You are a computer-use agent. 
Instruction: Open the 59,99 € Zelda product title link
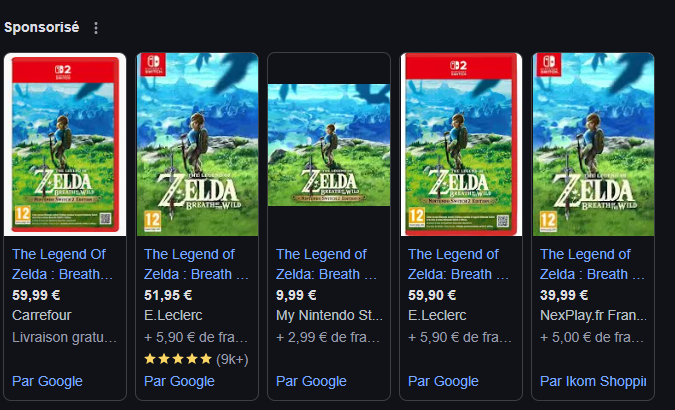(x=63, y=264)
